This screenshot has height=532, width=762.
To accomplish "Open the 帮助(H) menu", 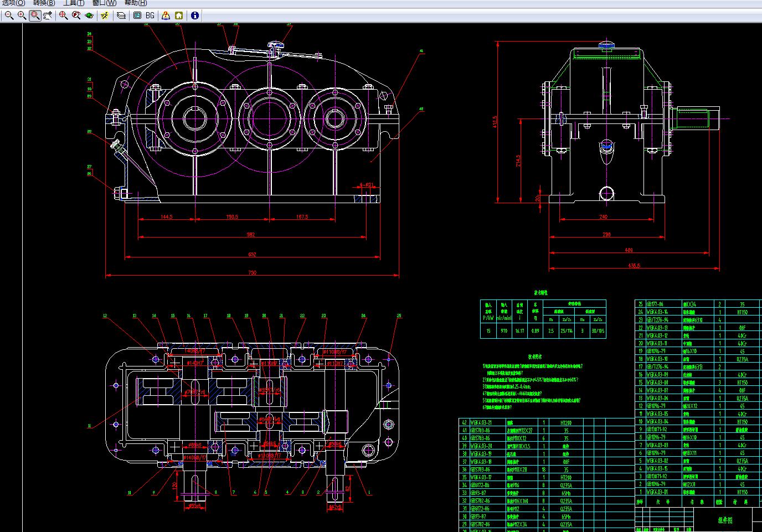I will pyautogui.click(x=136, y=3).
